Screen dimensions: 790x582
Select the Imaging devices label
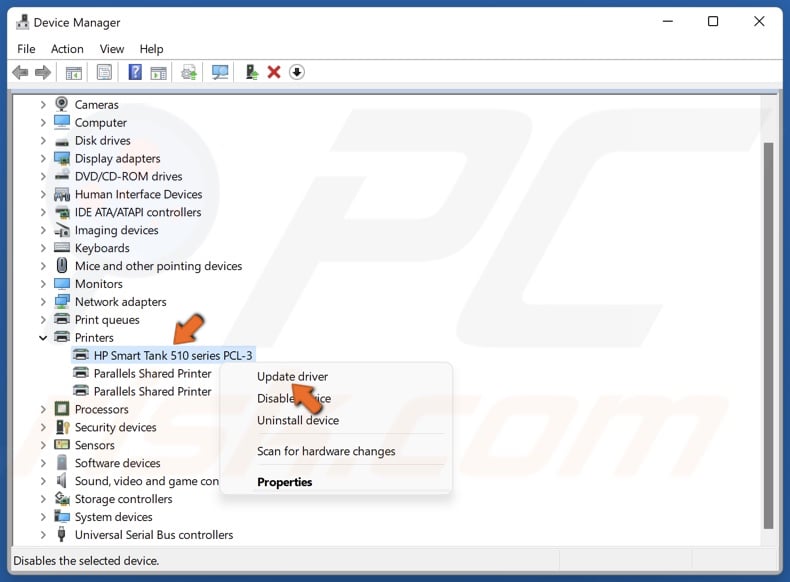click(116, 230)
